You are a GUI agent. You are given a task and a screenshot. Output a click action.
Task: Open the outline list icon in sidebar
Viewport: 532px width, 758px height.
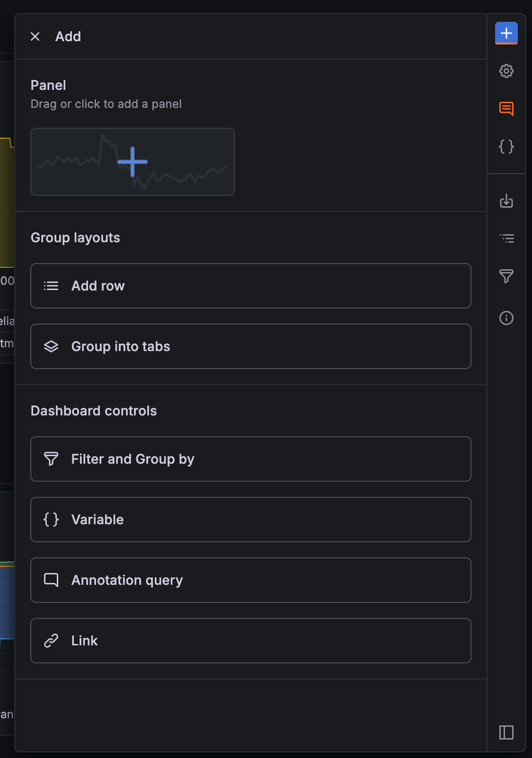pyautogui.click(x=507, y=238)
